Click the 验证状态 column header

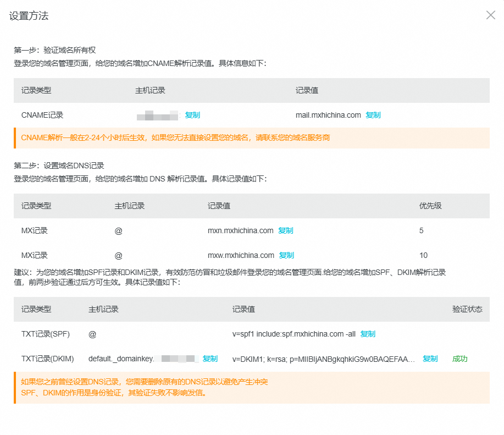coord(468,310)
